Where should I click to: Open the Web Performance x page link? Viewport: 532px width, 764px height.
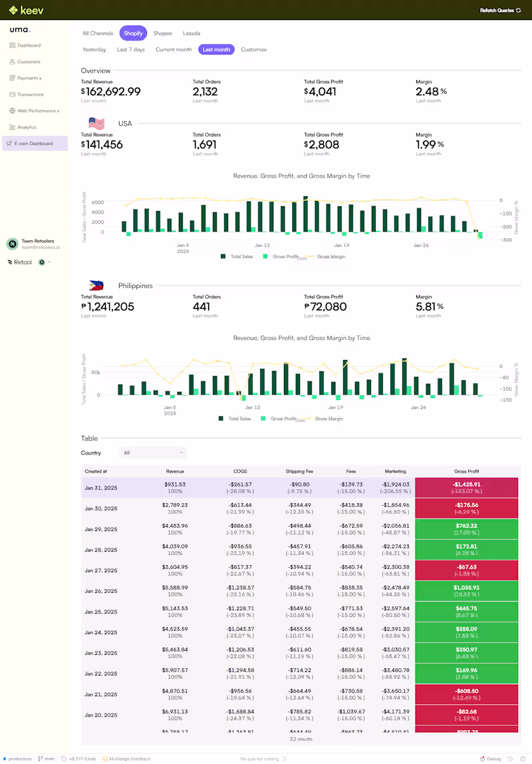[39, 110]
